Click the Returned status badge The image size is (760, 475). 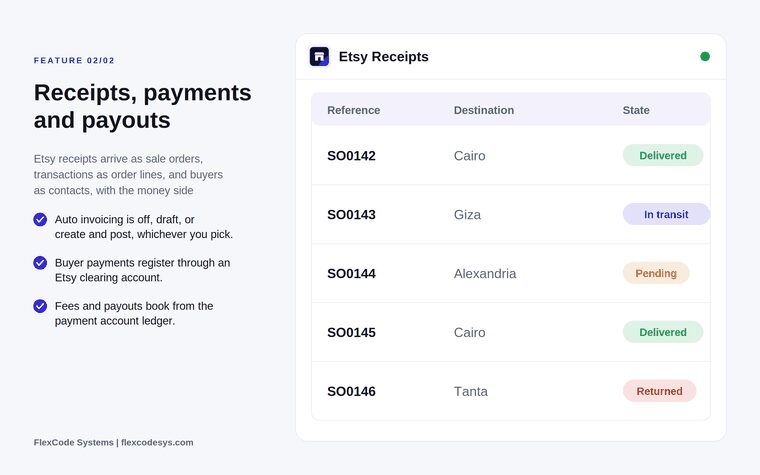point(659,391)
